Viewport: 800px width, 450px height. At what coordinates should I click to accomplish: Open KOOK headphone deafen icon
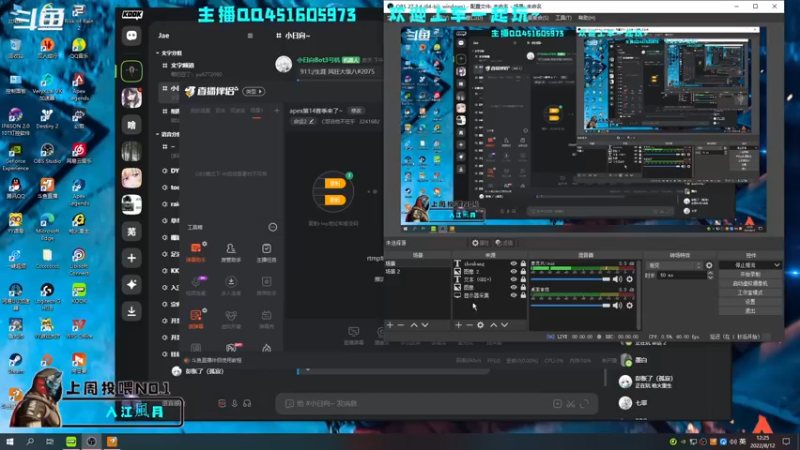click(x=247, y=404)
